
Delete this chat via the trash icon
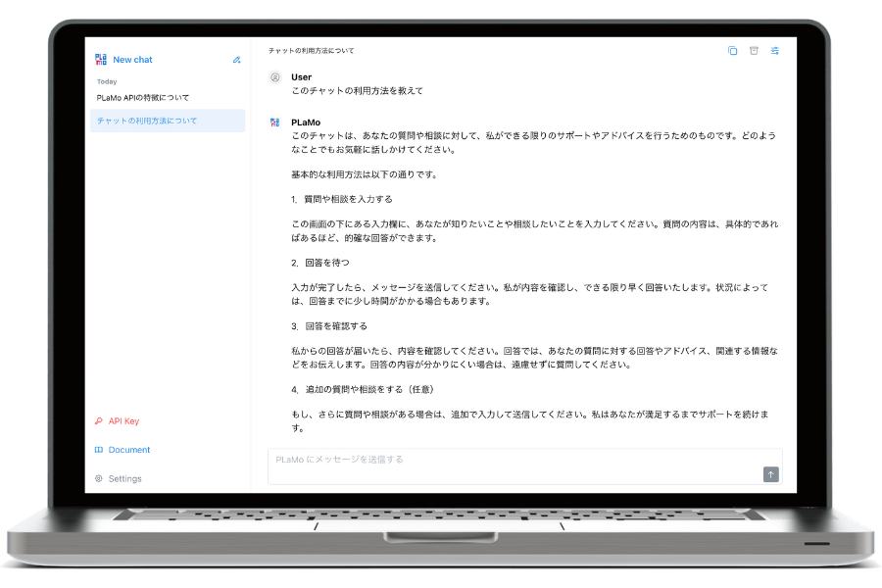[x=753, y=50]
